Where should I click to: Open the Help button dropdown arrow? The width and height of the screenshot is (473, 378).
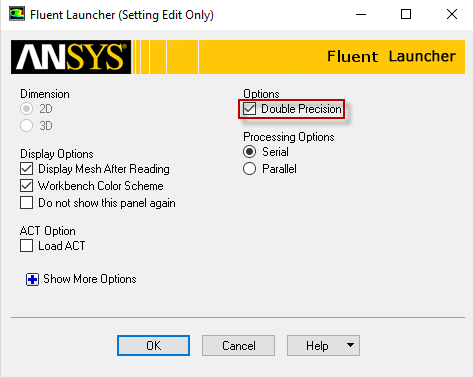tap(350, 345)
